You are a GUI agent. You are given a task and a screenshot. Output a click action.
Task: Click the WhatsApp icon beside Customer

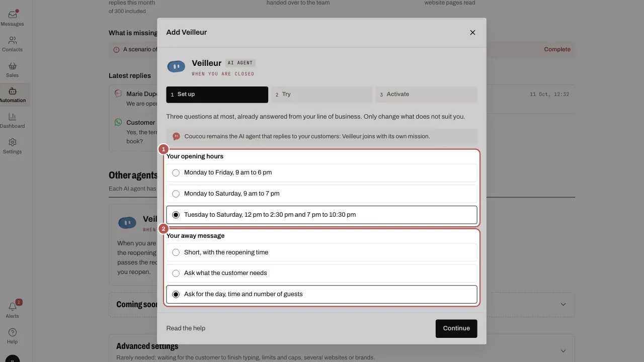[118, 122]
